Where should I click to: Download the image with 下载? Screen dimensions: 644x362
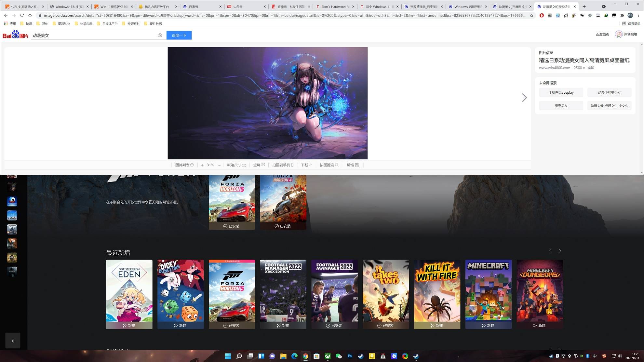pyautogui.click(x=307, y=165)
